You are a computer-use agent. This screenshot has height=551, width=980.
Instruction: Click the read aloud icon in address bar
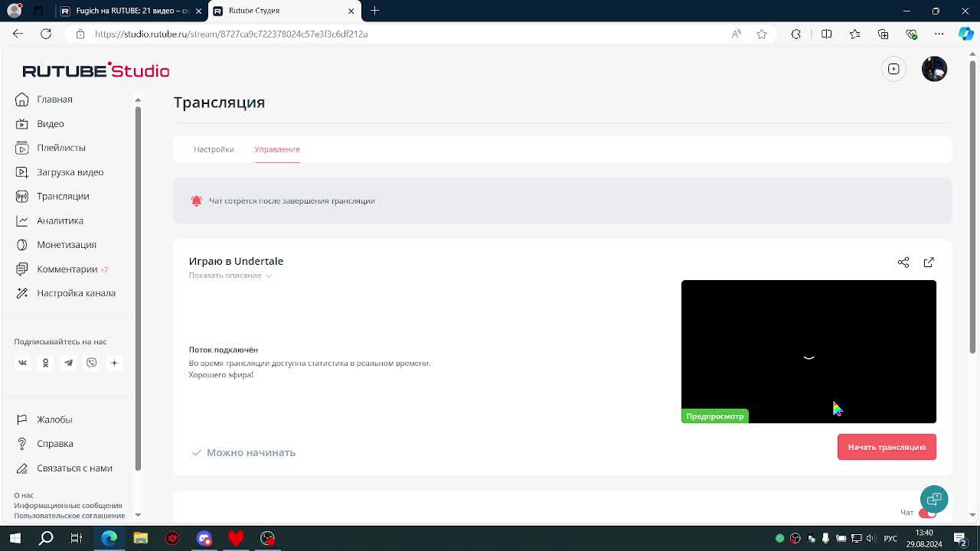coord(737,34)
